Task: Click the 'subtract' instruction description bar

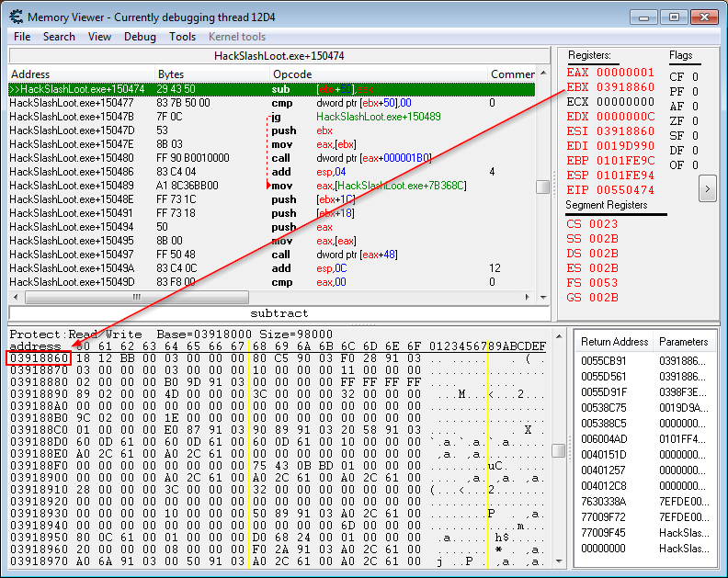Action: [x=279, y=313]
